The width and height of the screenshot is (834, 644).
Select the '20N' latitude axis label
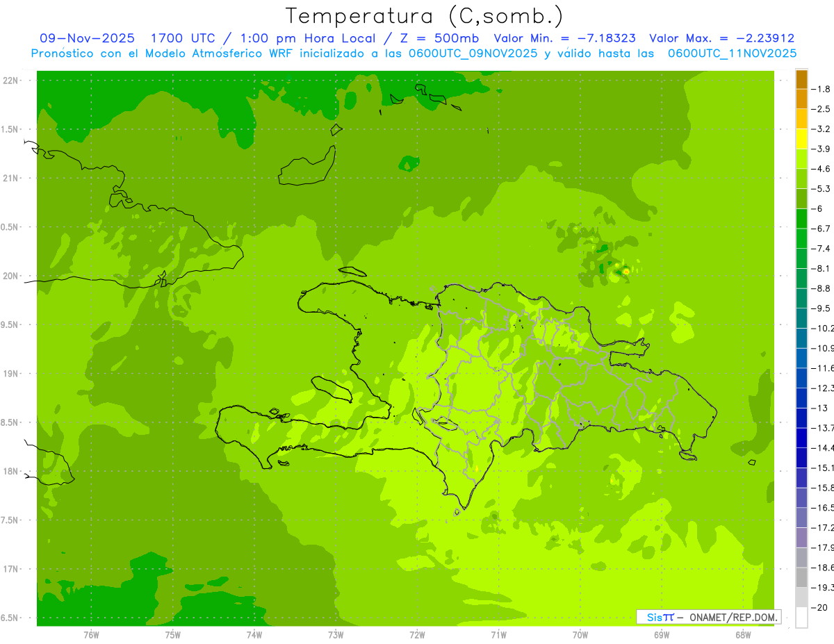pos(11,276)
